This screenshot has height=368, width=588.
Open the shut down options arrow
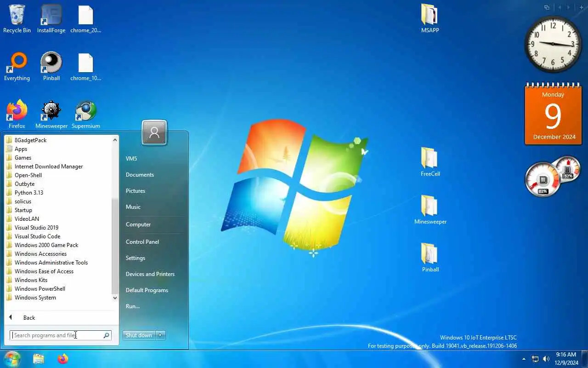160,335
